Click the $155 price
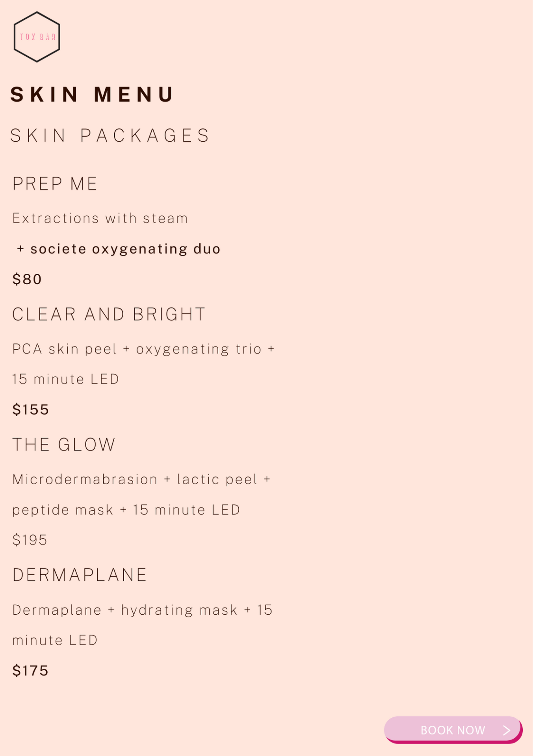Image resolution: width=533 pixels, height=756 pixels. (x=30, y=409)
